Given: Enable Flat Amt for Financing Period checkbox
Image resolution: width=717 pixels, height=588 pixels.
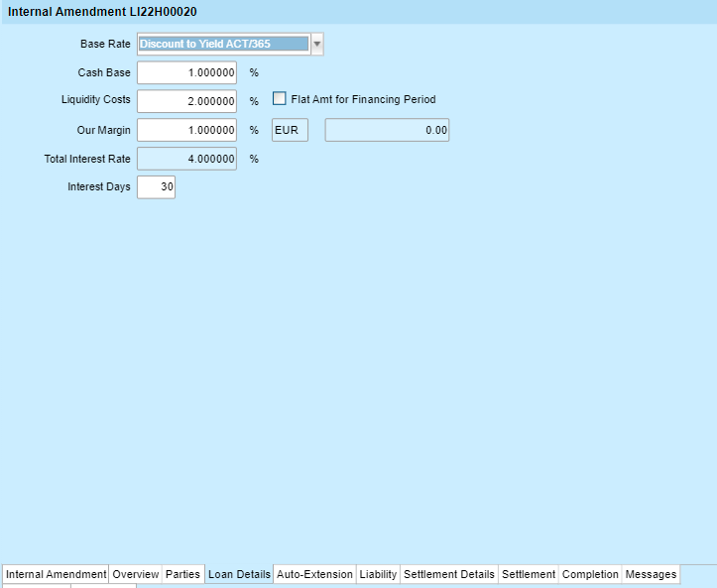Looking at the screenshot, I should (279, 99).
